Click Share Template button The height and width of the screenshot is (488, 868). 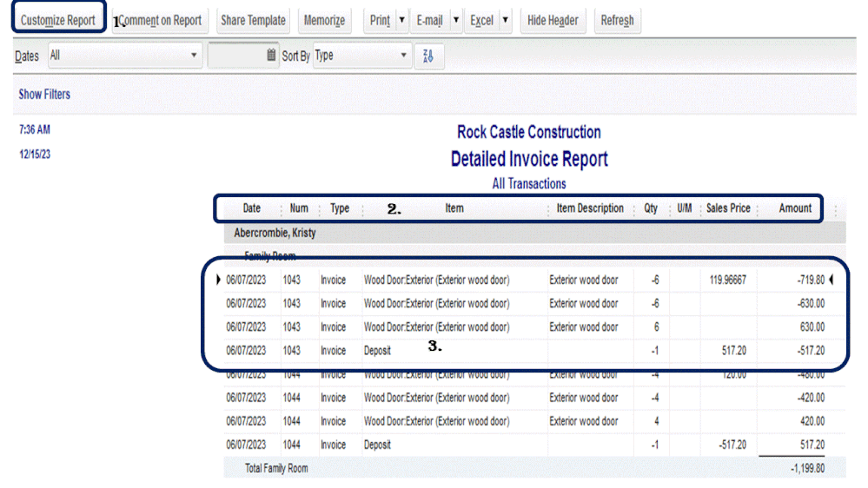(x=253, y=21)
